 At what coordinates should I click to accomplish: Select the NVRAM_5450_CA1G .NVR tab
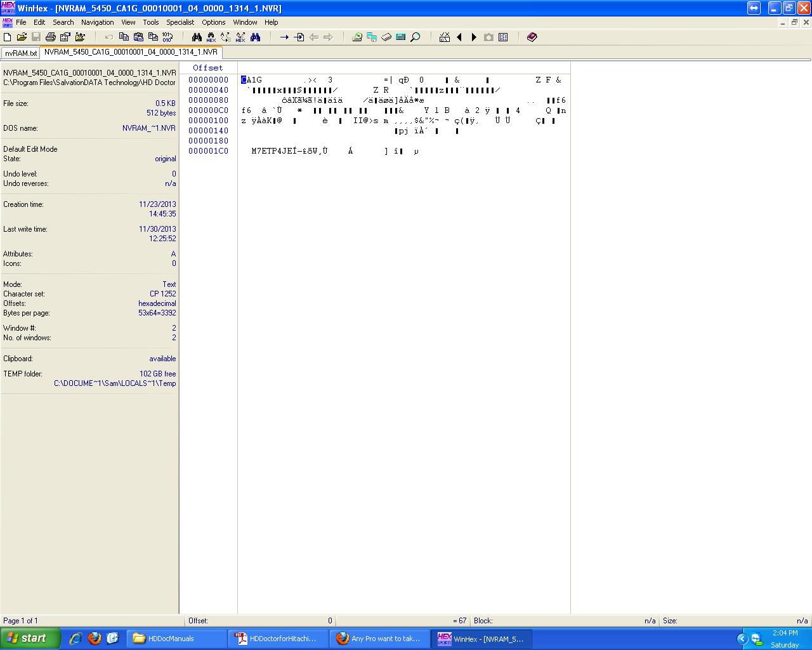[x=131, y=53]
